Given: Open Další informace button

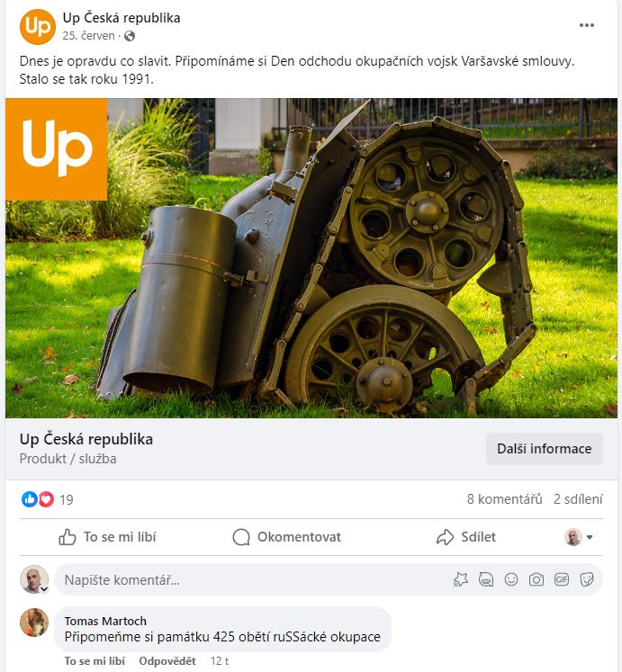Looking at the screenshot, I should click(545, 449).
